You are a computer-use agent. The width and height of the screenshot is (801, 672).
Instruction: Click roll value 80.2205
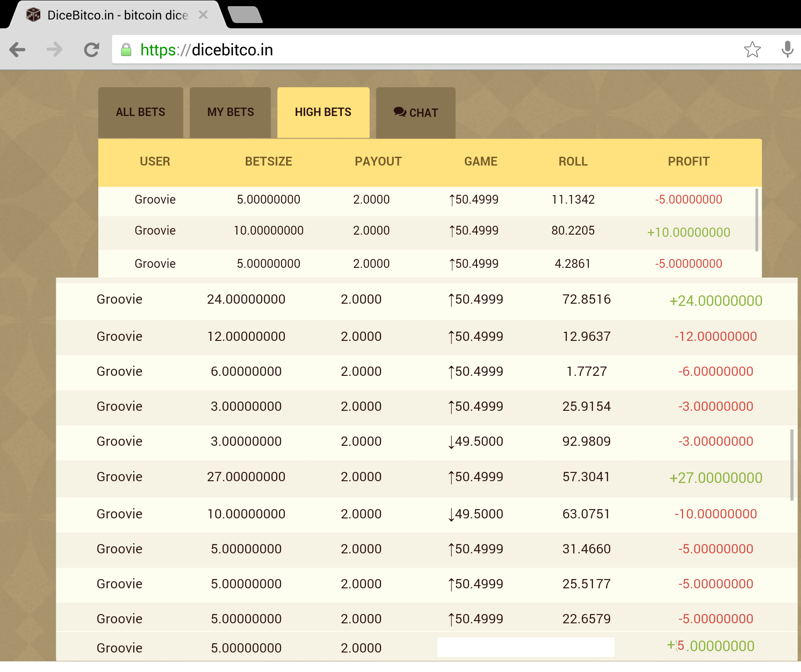click(x=573, y=231)
